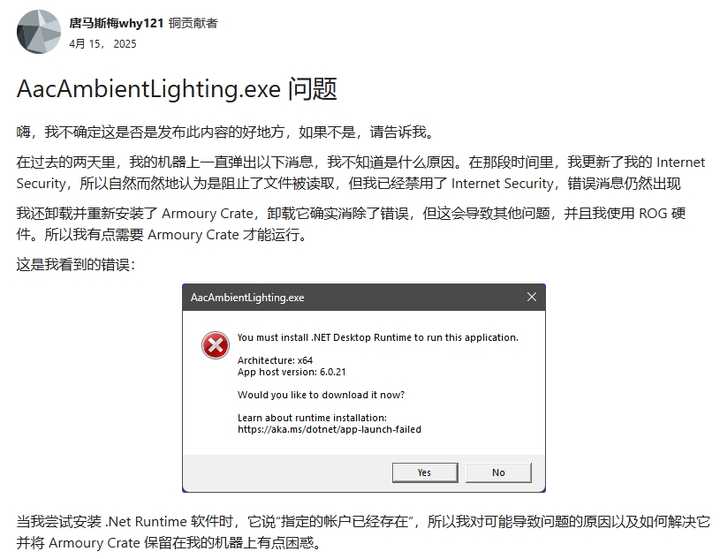Viewport: 720px width, 559px height.
Task: Click the final paragraph starting 当我尝试安装
Action: tap(363, 532)
